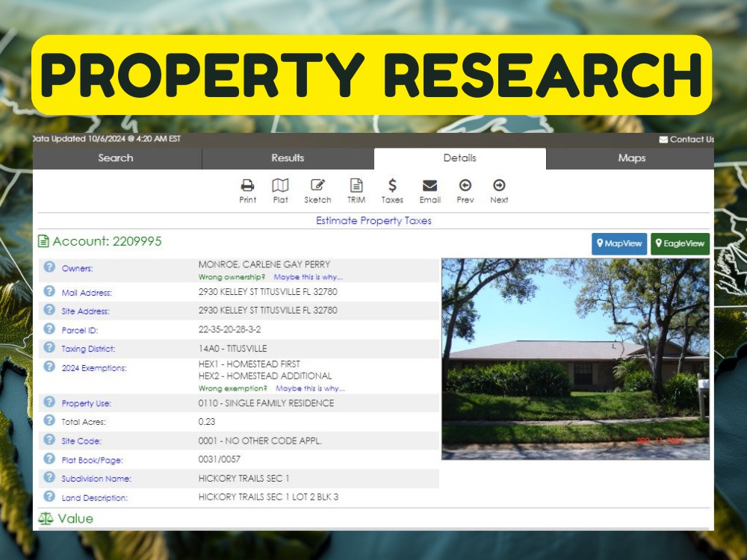Image resolution: width=747 pixels, height=560 pixels.
Task: Click the 0.23 total acres value
Action: tap(207, 422)
